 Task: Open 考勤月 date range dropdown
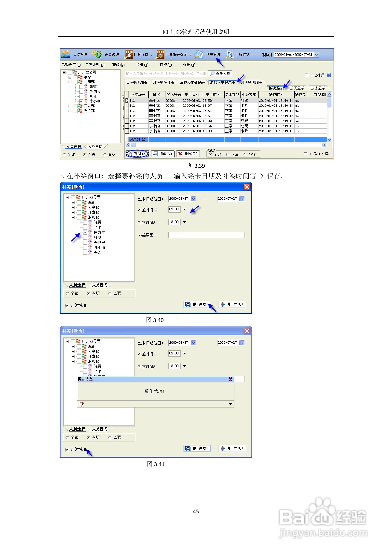tap(316, 55)
